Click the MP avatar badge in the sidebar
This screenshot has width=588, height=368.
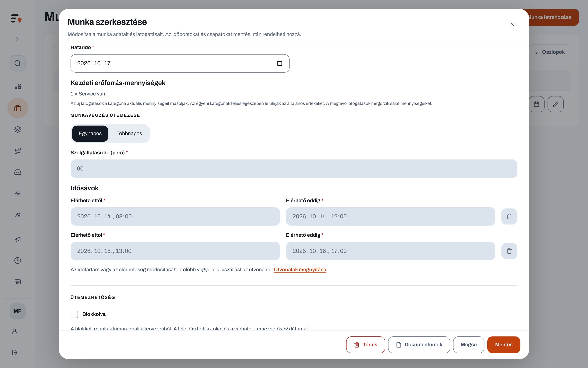click(18, 311)
